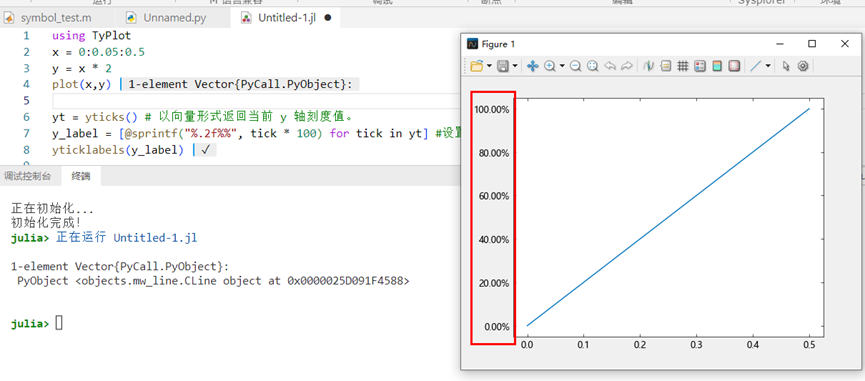The image size is (865, 381).
Task: Click the save floppy disk icon
Action: pyautogui.click(x=503, y=66)
